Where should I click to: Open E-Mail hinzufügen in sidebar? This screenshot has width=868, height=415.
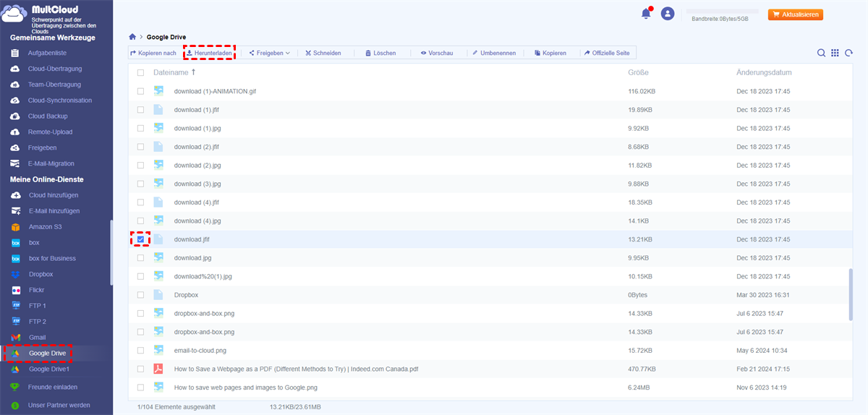click(x=54, y=211)
